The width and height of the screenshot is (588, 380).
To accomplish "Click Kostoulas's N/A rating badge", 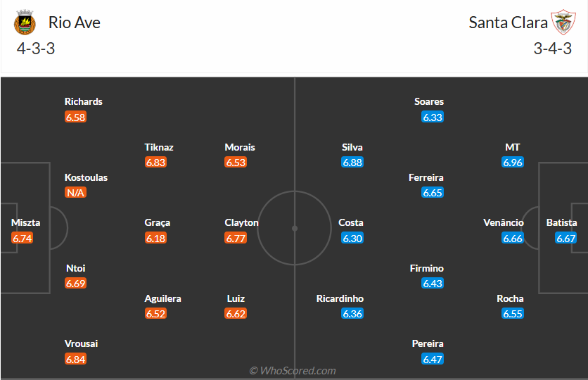I will (x=75, y=192).
